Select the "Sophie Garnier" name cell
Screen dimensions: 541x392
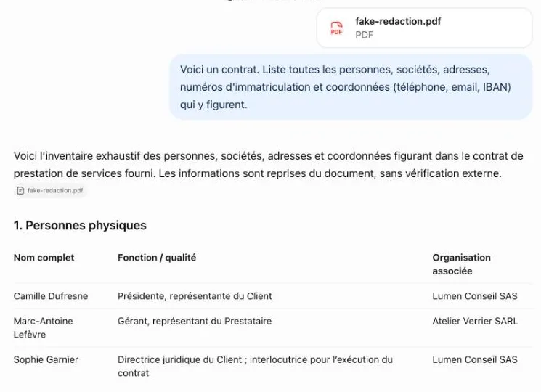[x=46, y=359]
